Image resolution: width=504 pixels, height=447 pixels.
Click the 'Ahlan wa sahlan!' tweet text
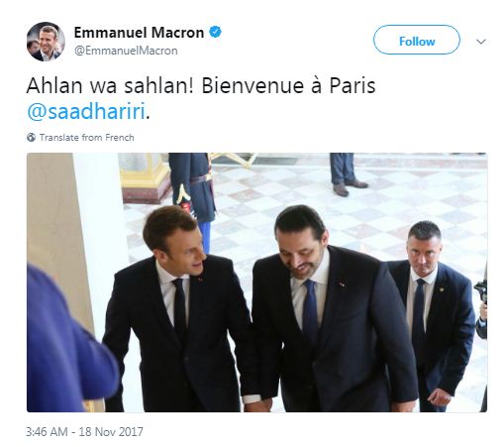point(110,85)
